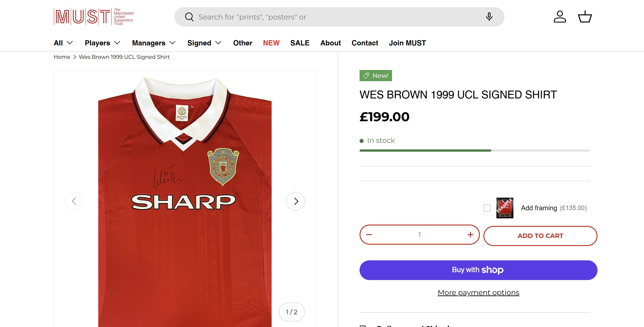The image size is (644, 327).
Task: Click the green stock level bar
Action: [x=425, y=151]
